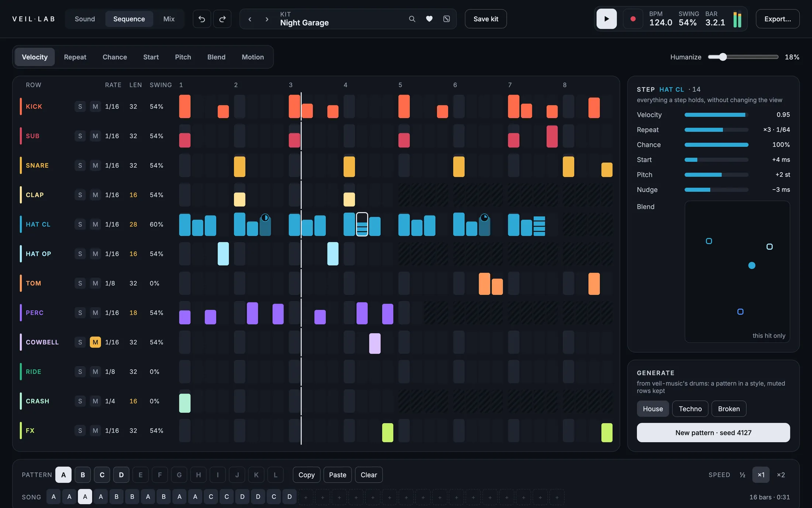812x508 pixels.
Task: Select empty pattern slot E
Action: click(x=140, y=475)
